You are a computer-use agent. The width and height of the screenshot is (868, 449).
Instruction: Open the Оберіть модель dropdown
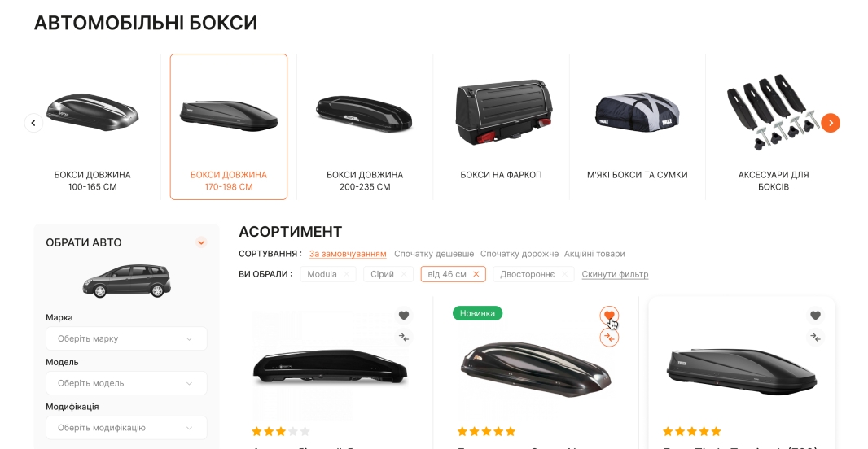click(126, 383)
